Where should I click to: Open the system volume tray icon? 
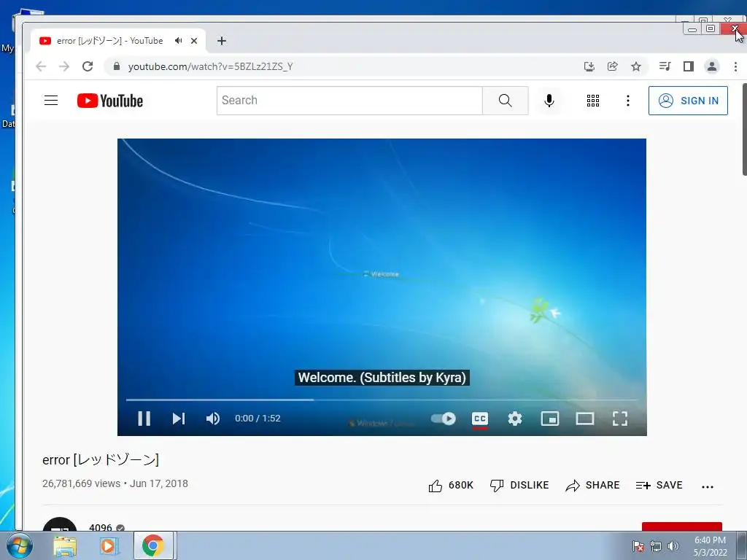click(673, 546)
